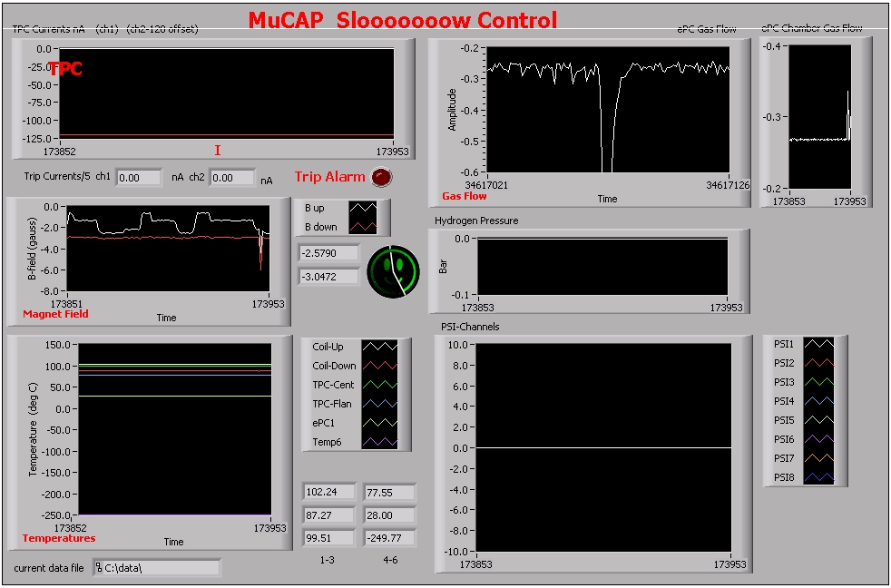Click the -249.77 temperature readout box

click(x=389, y=538)
